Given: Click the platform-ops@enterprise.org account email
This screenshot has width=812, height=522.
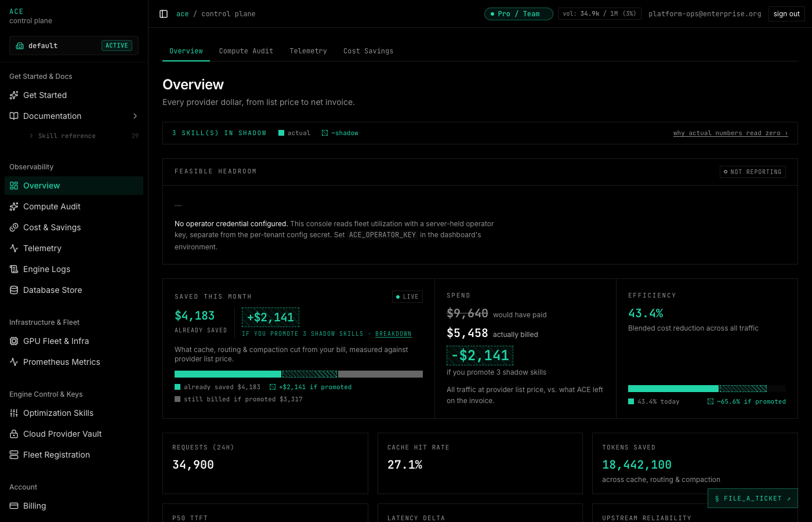Looking at the screenshot, I should (x=705, y=14).
